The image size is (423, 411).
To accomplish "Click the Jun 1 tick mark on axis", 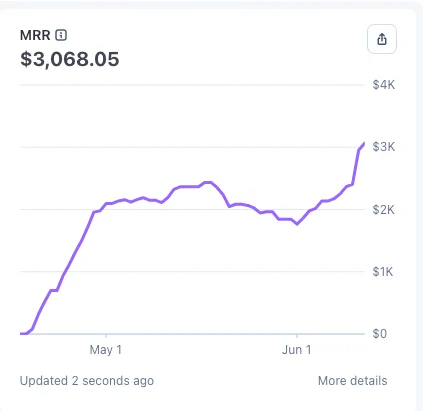I will (x=297, y=335).
